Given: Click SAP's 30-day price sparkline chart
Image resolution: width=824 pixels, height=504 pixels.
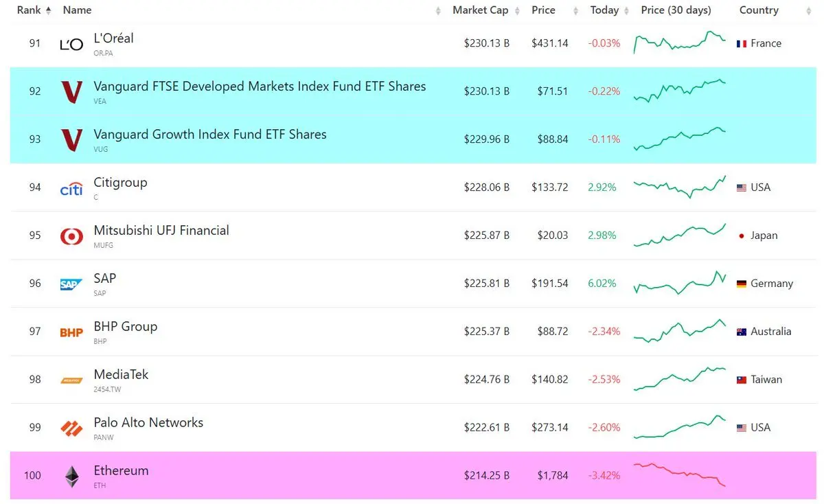Looking at the screenshot, I should (680, 283).
